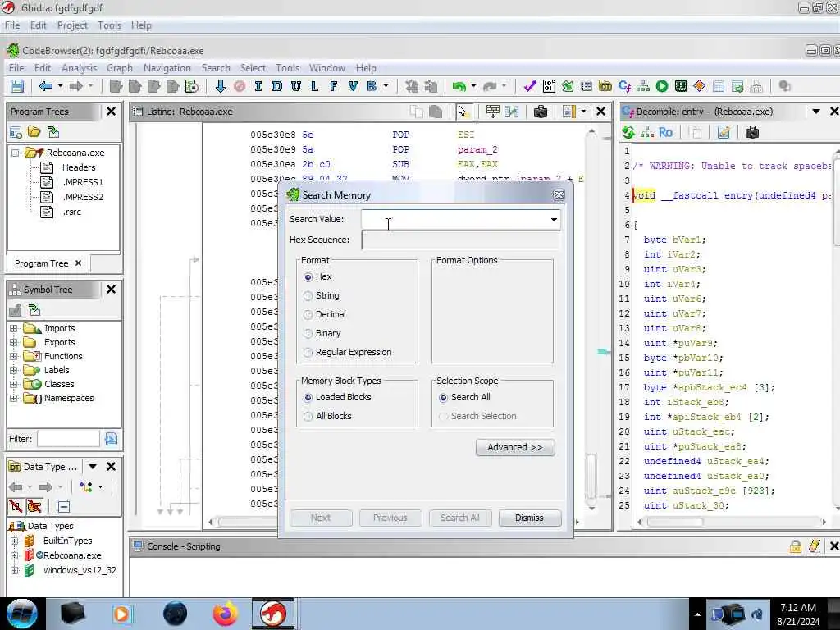
Task: Open the Data Type Manager DT icon
Action: (x=605, y=85)
